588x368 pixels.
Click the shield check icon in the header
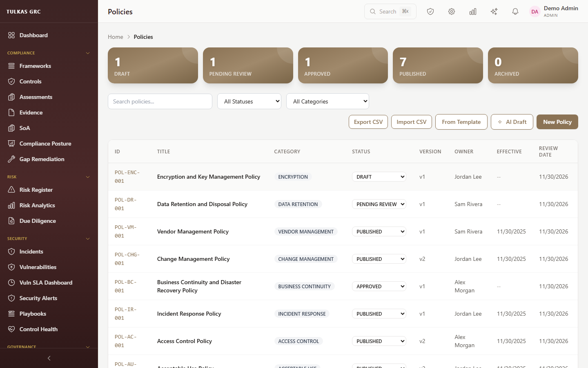pyautogui.click(x=430, y=11)
